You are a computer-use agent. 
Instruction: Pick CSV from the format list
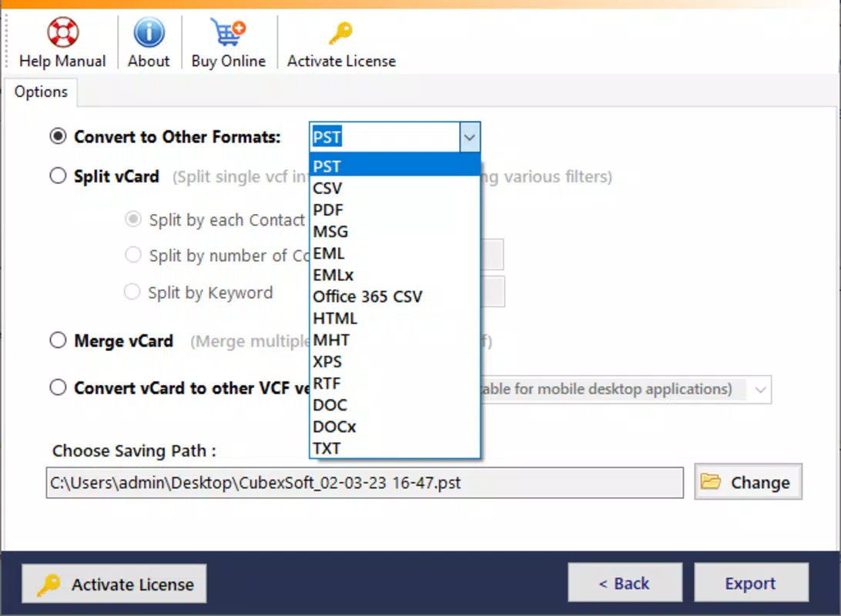pyautogui.click(x=395, y=188)
